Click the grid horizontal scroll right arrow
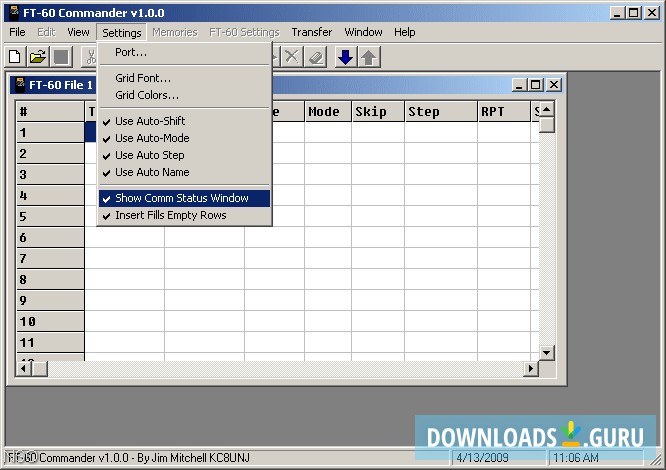This screenshot has height=470, width=666. [x=531, y=368]
